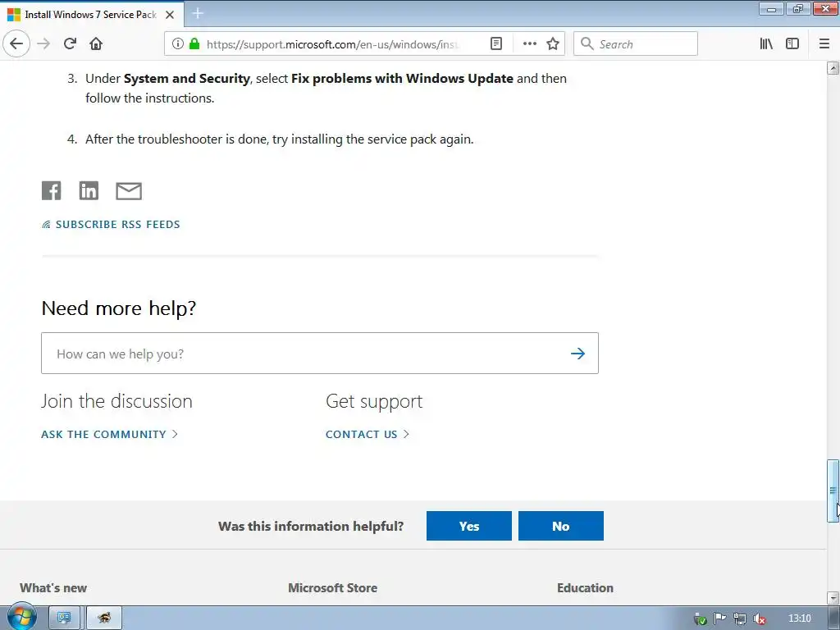840x630 pixels.
Task: Show site information icon in address bar
Action: pos(178,44)
